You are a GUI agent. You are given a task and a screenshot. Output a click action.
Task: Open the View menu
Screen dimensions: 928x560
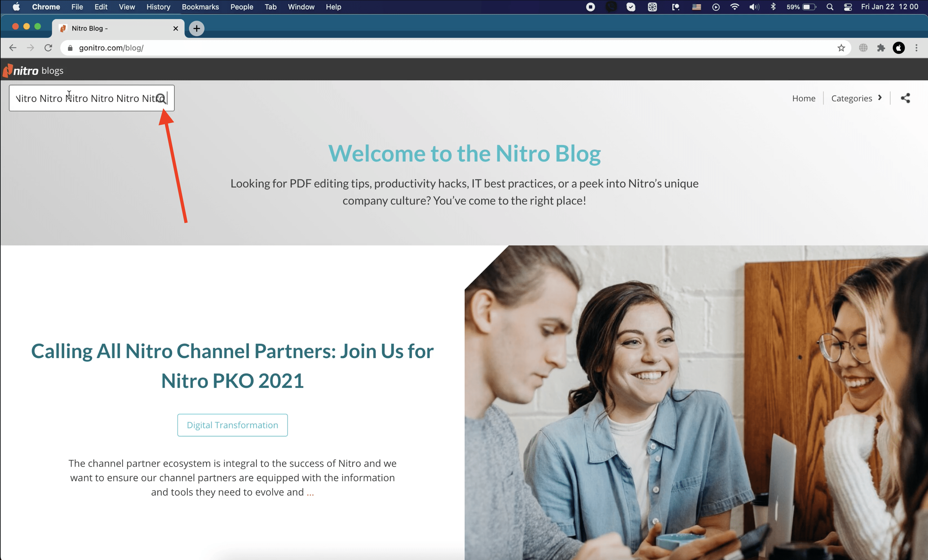[x=126, y=7]
